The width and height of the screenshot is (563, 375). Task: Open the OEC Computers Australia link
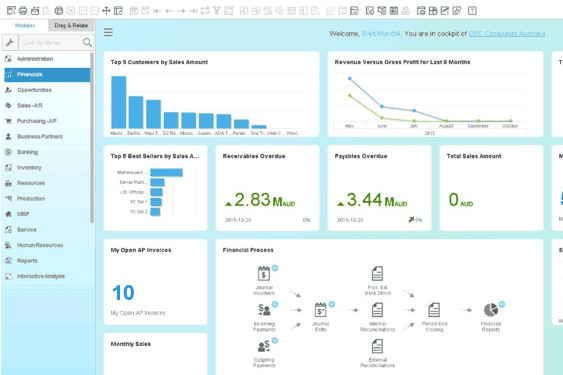tap(507, 33)
